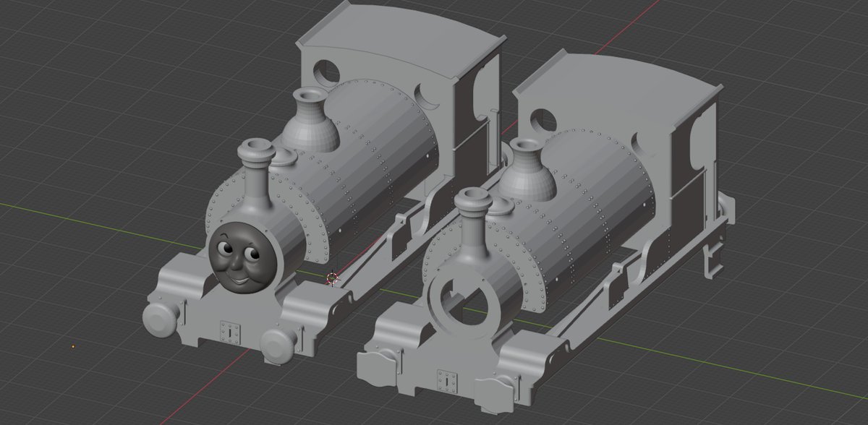The width and height of the screenshot is (868, 425).
Task: Select the round cab window on right locomotive
Action: point(544,121)
